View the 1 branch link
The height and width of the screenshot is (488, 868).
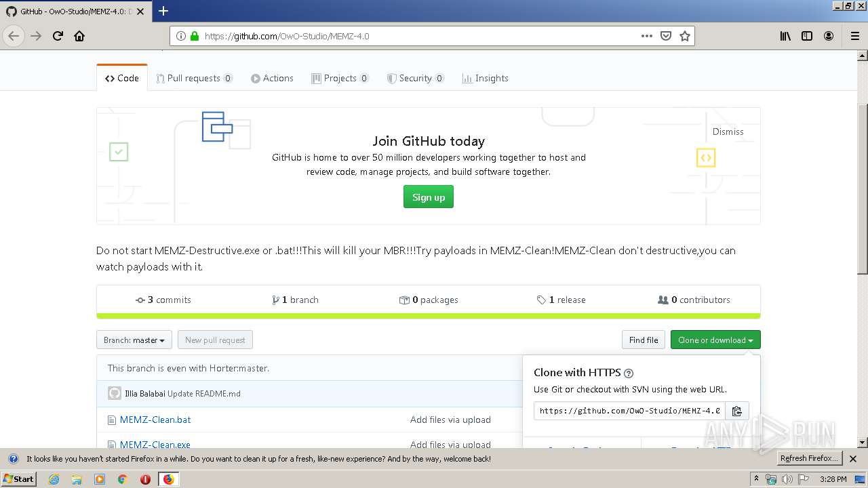295,300
